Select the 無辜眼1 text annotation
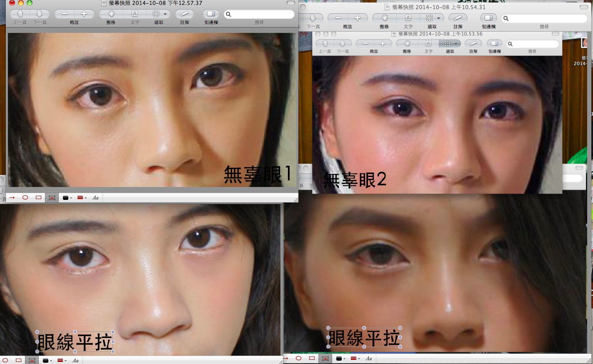This screenshot has width=593, height=364. point(258,174)
